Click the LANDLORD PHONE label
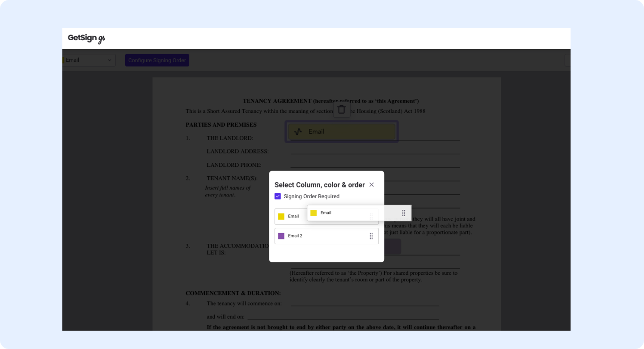 (234, 165)
